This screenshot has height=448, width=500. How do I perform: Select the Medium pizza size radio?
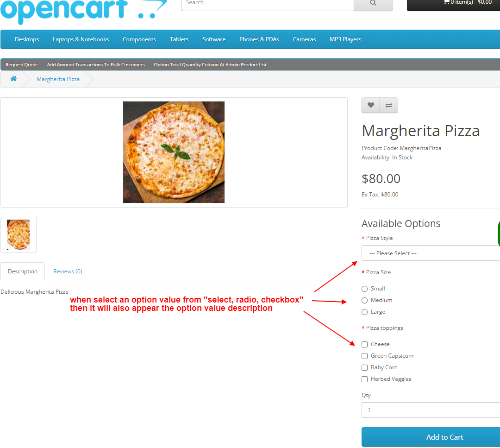(364, 300)
